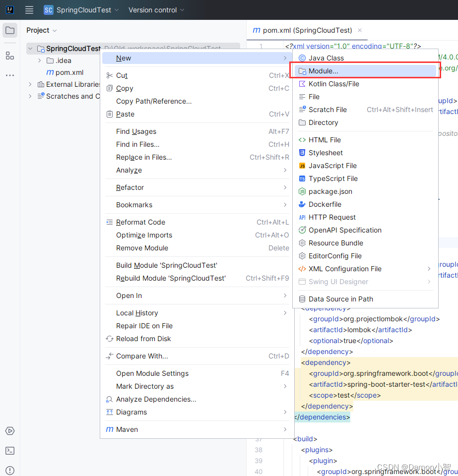Click the scissors icon beside Cut
This screenshot has height=476, width=458.
[110, 75]
